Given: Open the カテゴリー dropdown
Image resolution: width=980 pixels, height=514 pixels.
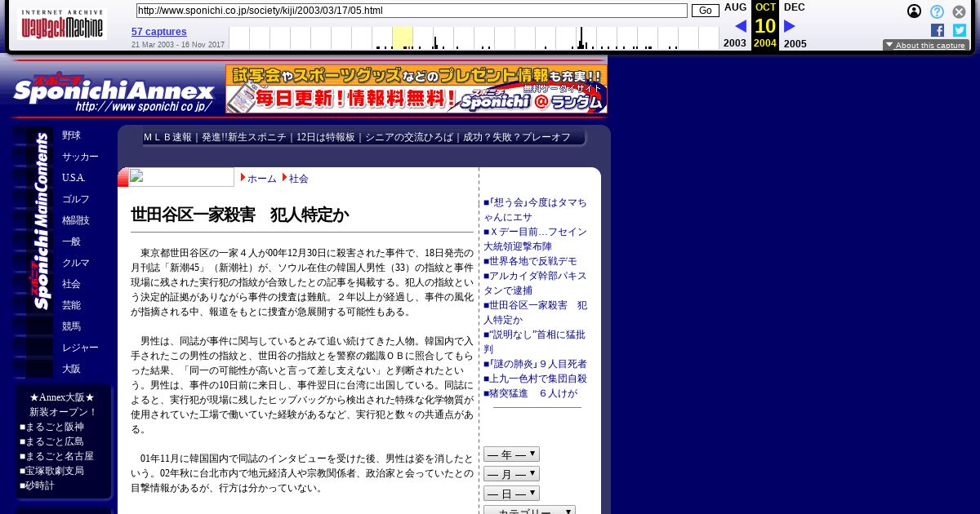Looking at the screenshot, I should (x=529, y=510).
